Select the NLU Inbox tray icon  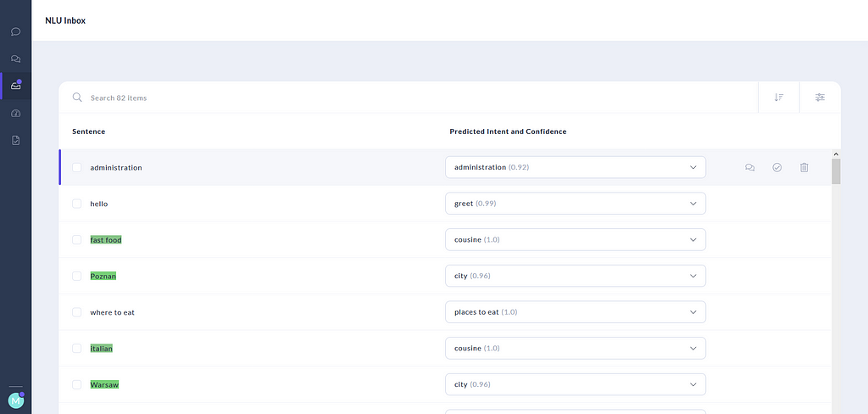15,86
